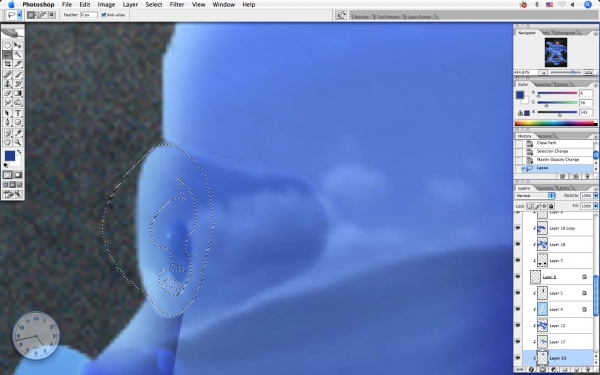
Task: Open the Normal blend mode dropdown
Action: click(x=535, y=196)
